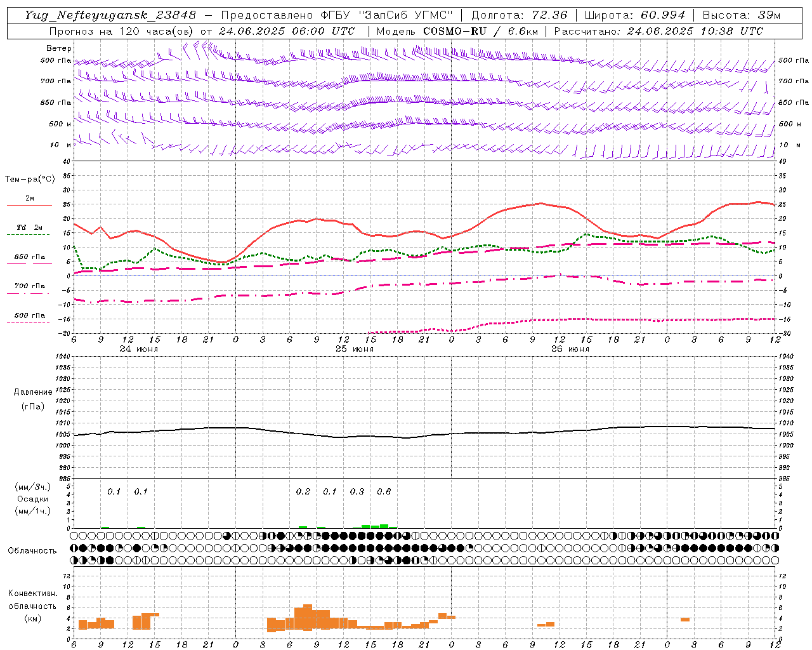This screenshot has height=650, width=812.
Task: Click the '(мм/3ч.)' precipitation unit label
Action: click(33, 487)
